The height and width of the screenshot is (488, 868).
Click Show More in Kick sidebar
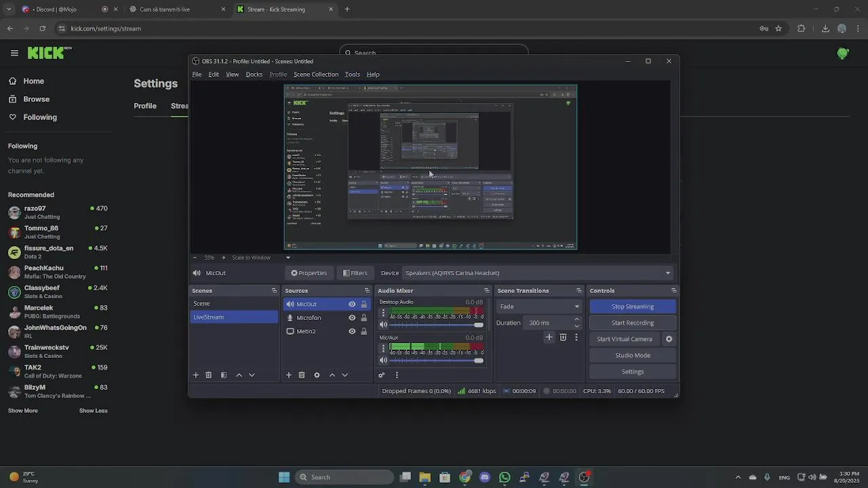[22, 411]
